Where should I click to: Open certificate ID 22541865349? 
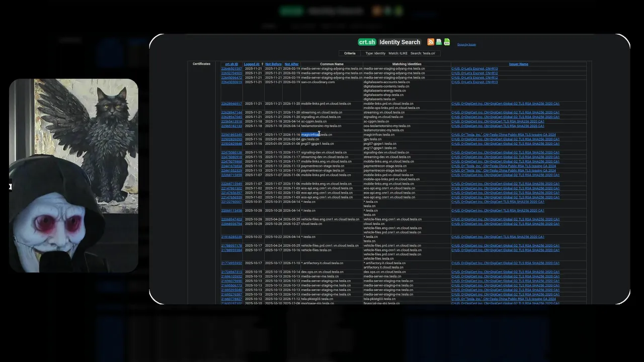[x=231, y=135]
